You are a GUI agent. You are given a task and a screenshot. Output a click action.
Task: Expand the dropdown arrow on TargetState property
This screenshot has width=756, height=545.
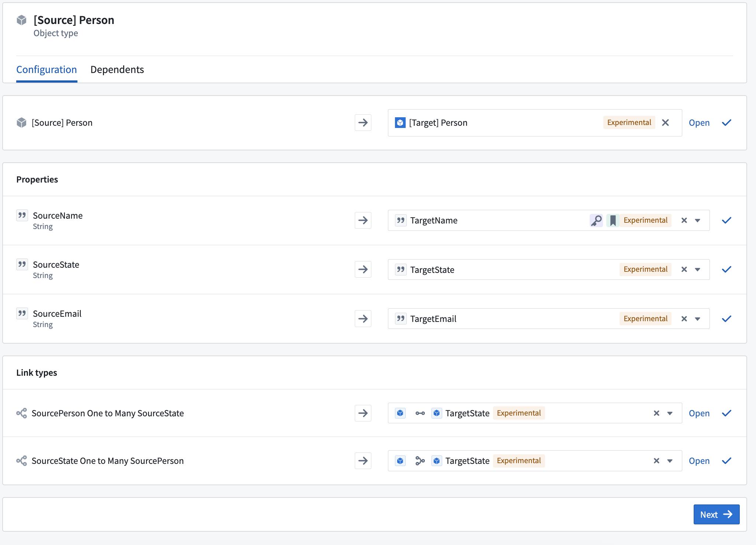697,269
